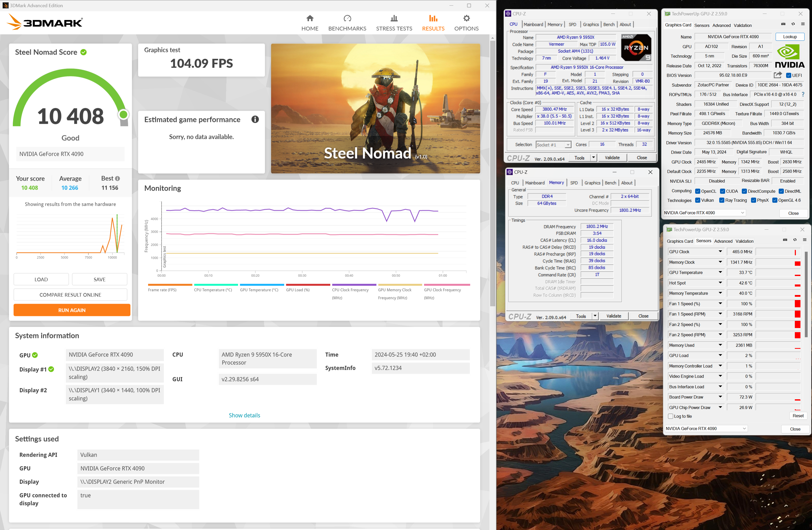Click the RUN AGAIN button
The width and height of the screenshot is (812, 530).
click(72, 310)
